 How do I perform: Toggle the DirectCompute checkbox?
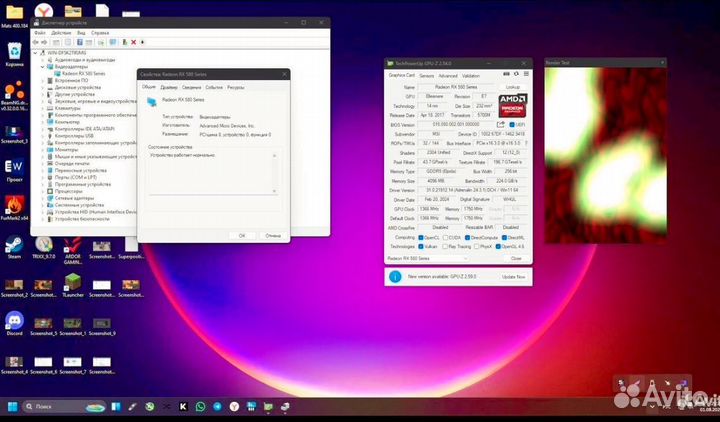[x=467, y=237]
